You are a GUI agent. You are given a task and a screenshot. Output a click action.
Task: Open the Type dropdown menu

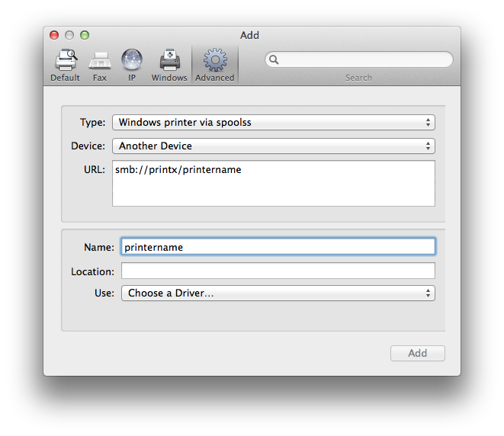pos(274,123)
